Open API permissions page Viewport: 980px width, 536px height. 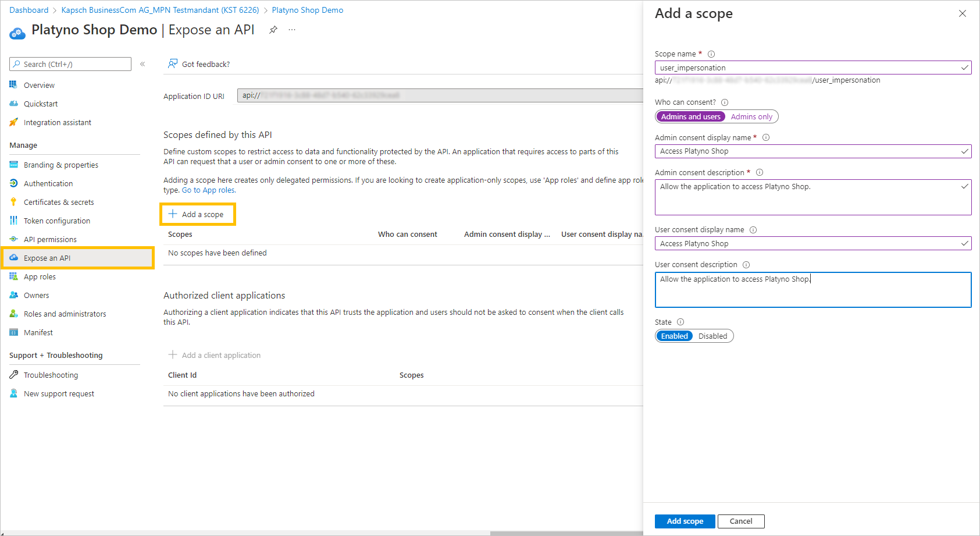pyautogui.click(x=50, y=240)
